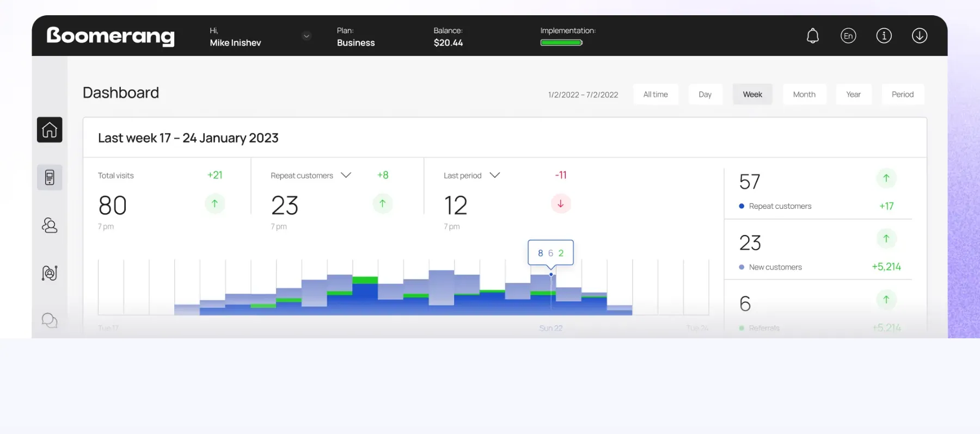Open the Period custom range button

tap(903, 95)
